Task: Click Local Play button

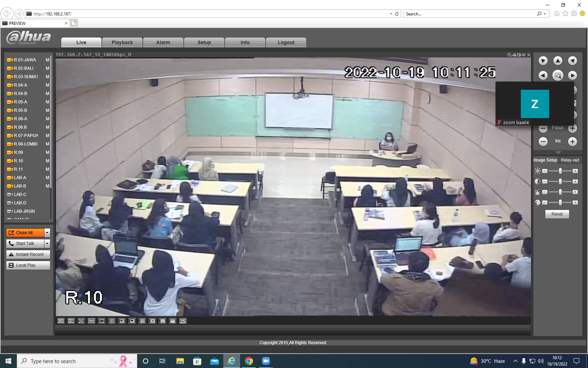Action: (x=28, y=265)
